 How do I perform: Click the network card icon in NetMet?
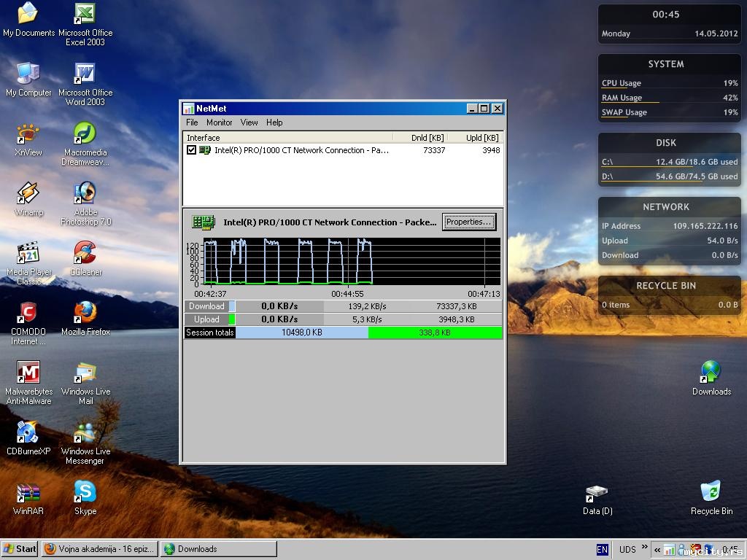click(203, 222)
